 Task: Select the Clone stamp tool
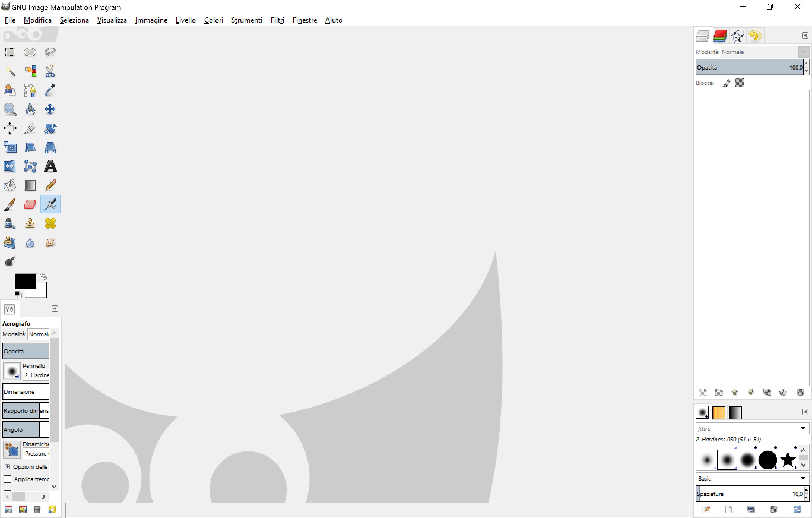(30, 223)
